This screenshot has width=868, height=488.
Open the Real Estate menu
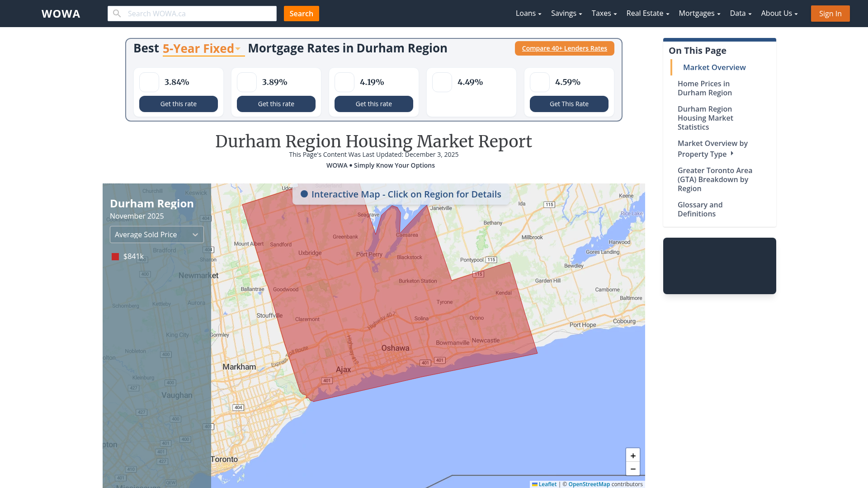pos(647,13)
